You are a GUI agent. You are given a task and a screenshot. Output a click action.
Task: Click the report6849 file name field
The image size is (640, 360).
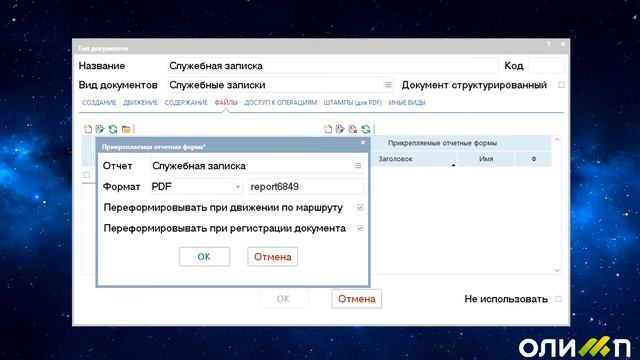point(306,187)
